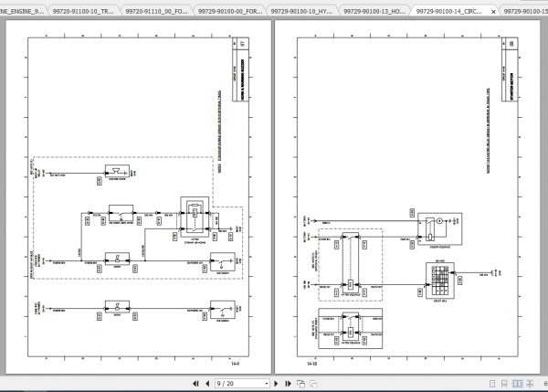This screenshot has width=548, height=392.
Task: Click the previous view icon
Action: click(x=300, y=384)
